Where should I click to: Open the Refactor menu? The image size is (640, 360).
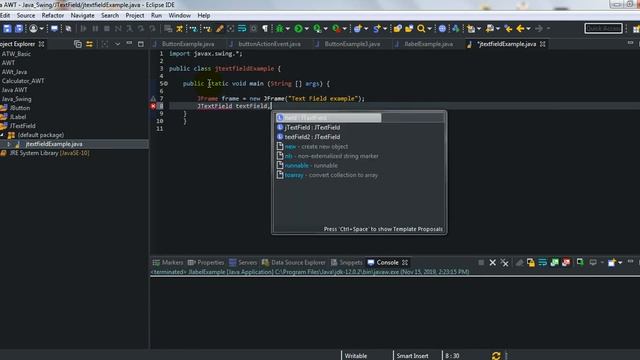click(53, 16)
